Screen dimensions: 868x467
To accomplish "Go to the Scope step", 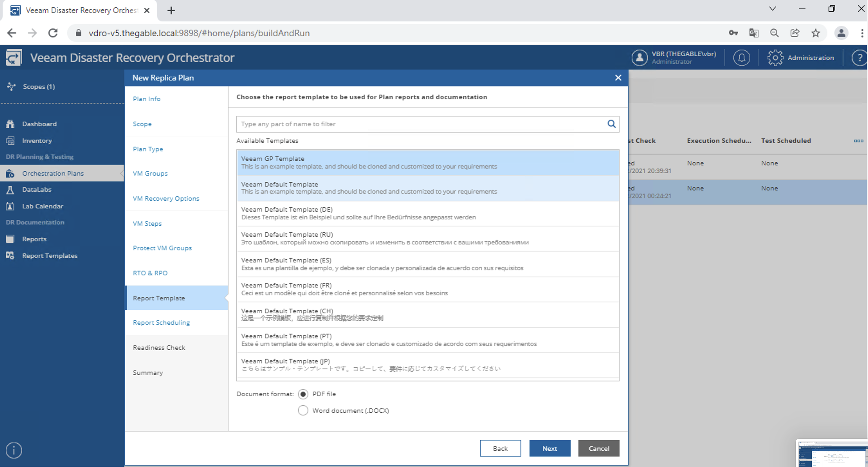I will click(x=142, y=124).
